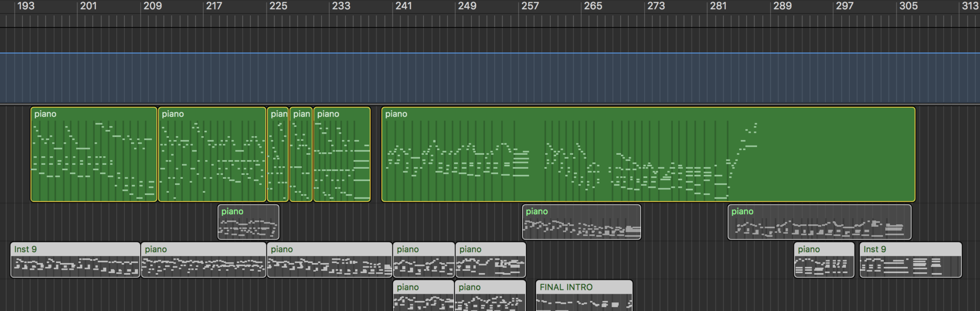This screenshot has width=980, height=311.
Task: Click bar 289 in the ruler
Action: (782, 6)
